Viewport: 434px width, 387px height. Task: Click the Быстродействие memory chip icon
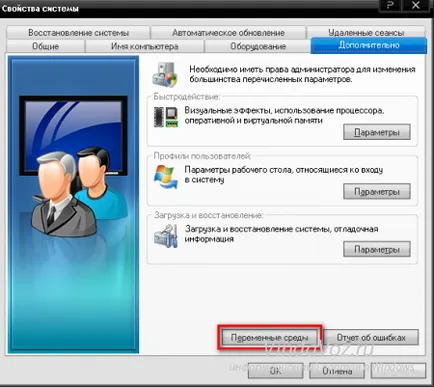(x=166, y=117)
